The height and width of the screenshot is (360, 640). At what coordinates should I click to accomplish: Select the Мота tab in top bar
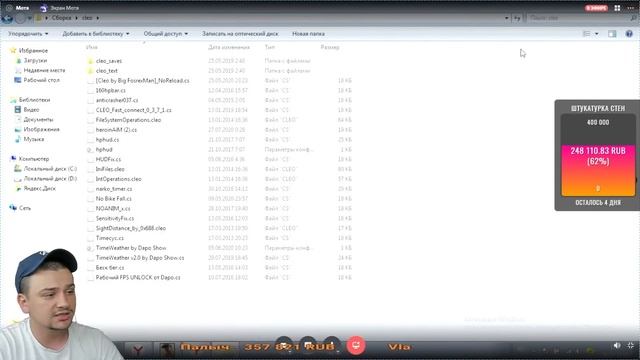[18, 8]
